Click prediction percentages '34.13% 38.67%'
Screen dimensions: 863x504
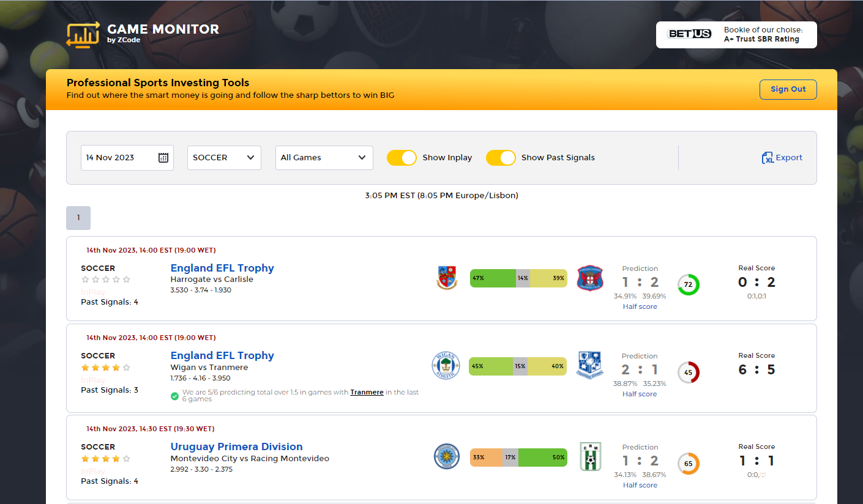(640, 475)
